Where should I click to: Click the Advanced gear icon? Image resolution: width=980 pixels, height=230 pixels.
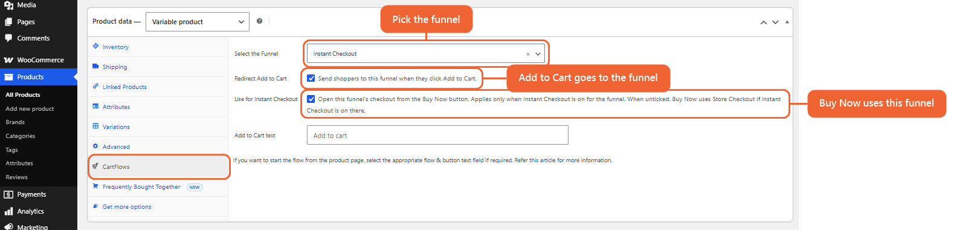tap(95, 146)
